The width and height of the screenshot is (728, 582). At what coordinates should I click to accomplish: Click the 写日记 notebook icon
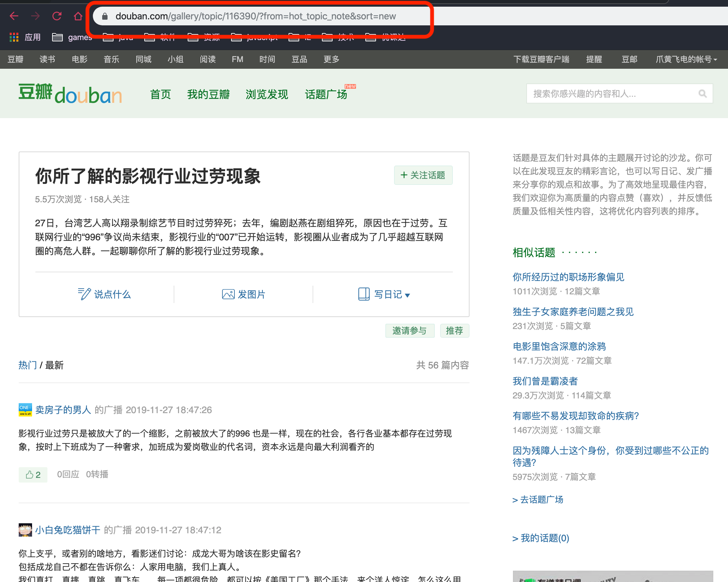pyautogui.click(x=364, y=294)
